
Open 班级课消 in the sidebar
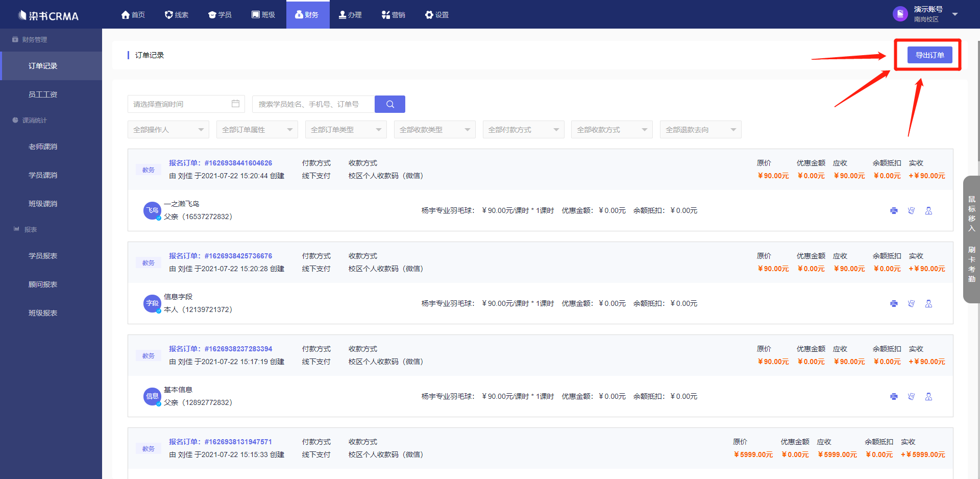[51, 204]
